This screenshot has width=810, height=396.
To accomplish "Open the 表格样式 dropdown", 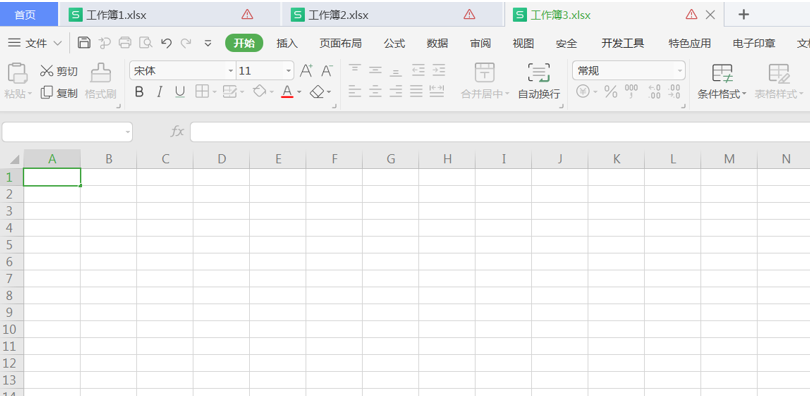I will (x=779, y=82).
